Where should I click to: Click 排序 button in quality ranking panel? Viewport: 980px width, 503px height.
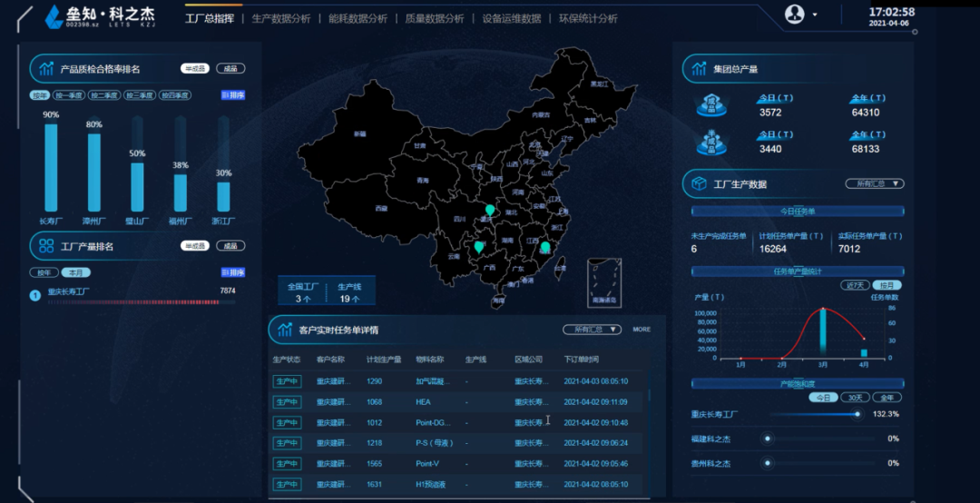click(x=233, y=95)
